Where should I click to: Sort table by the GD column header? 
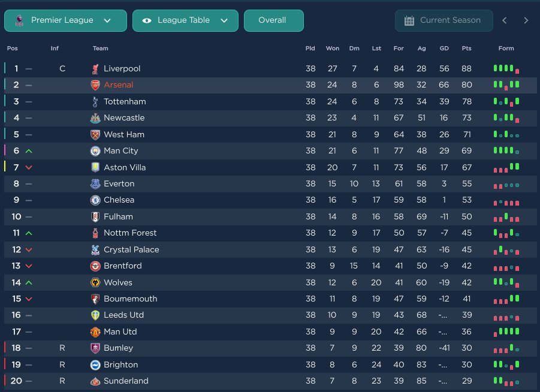click(444, 49)
